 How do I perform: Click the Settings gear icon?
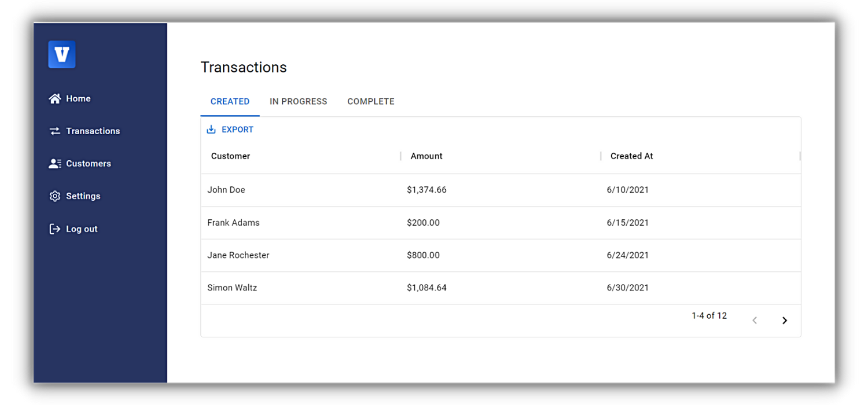[55, 196]
